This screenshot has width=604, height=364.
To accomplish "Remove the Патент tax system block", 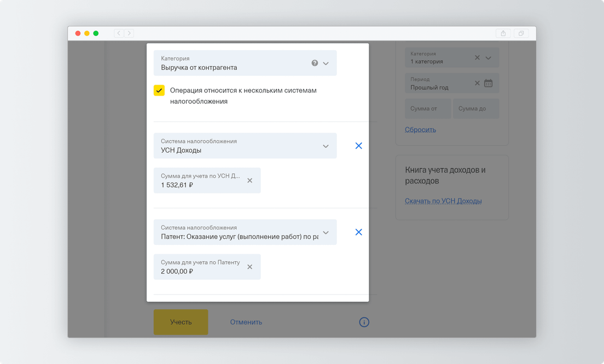I will point(359,232).
